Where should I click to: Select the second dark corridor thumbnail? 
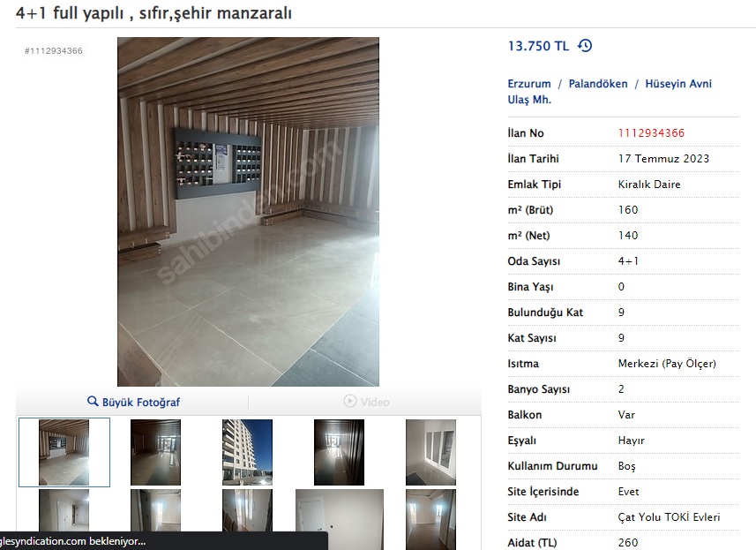pyautogui.click(x=156, y=452)
